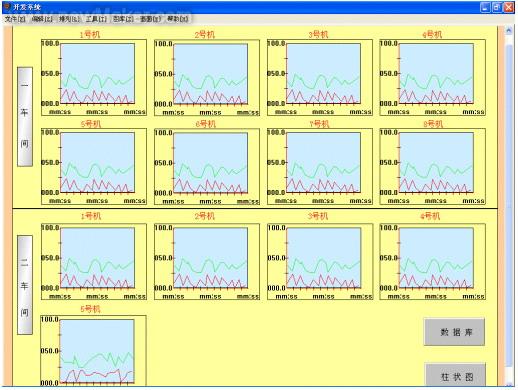
Task: Click the application icon in title bar
Action: tap(7, 7)
